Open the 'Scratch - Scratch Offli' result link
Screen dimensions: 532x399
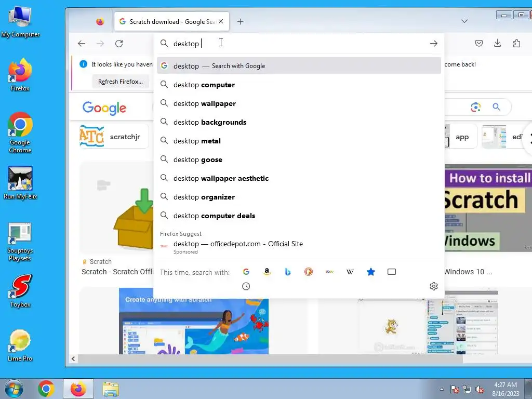[x=117, y=272]
